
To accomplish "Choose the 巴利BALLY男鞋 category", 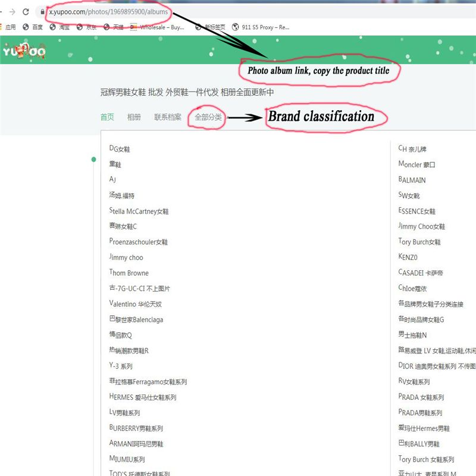I will [419, 443].
